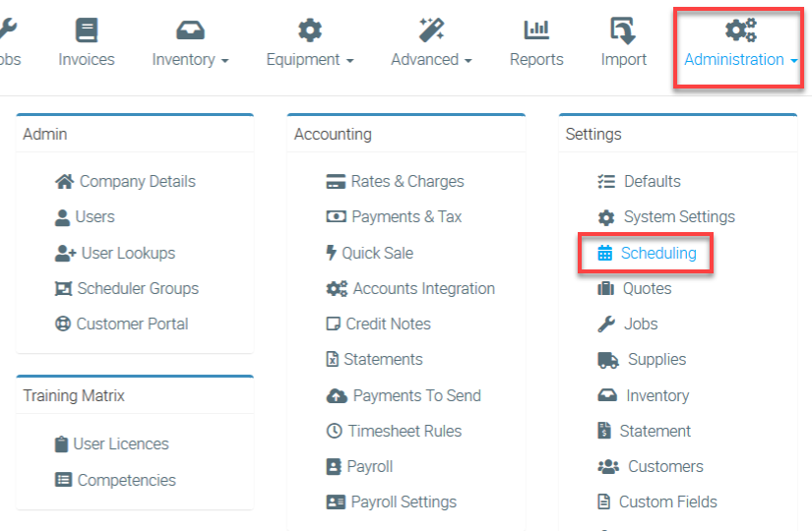Screen dimensions: 812x531
Task: Expand the Advanced dropdown menu
Action: [x=431, y=59]
